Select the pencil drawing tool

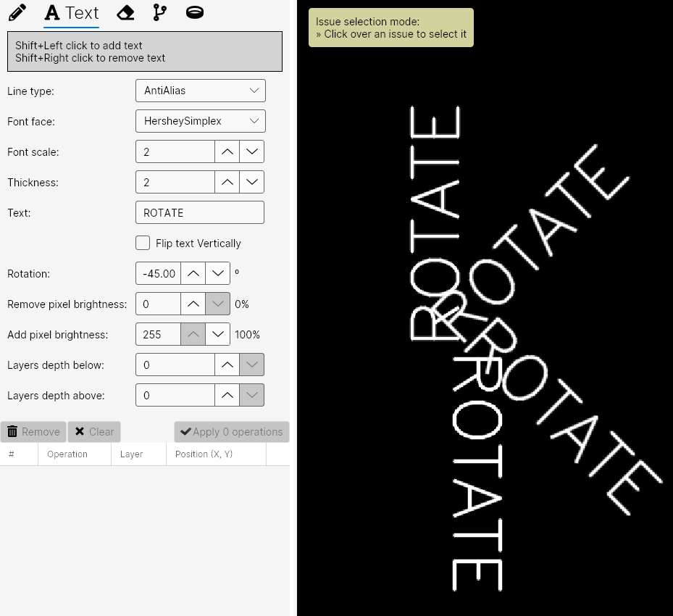(x=17, y=12)
